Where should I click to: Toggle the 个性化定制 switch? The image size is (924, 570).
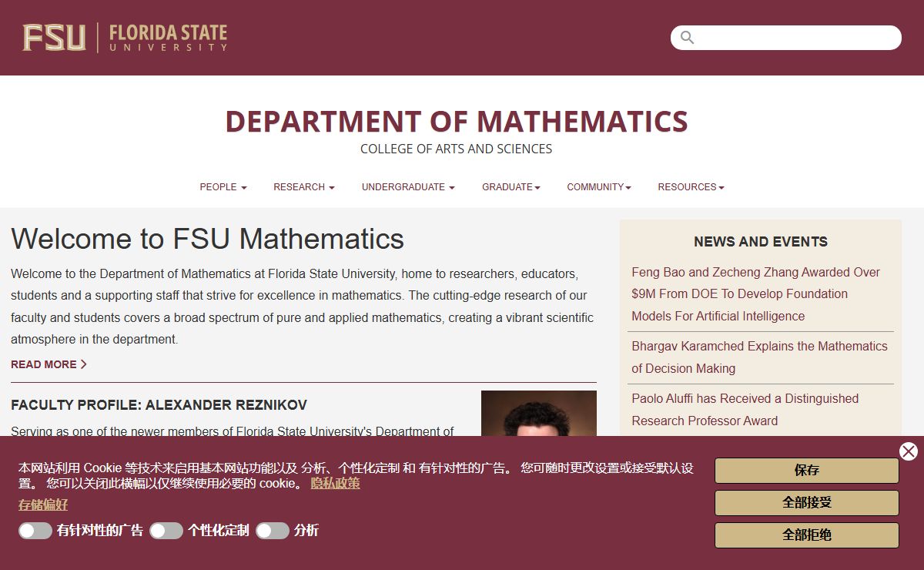[166, 531]
